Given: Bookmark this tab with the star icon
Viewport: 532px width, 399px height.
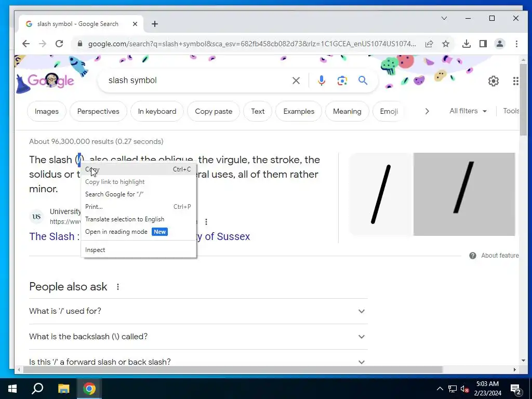Looking at the screenshot, I should coord(445,44).
